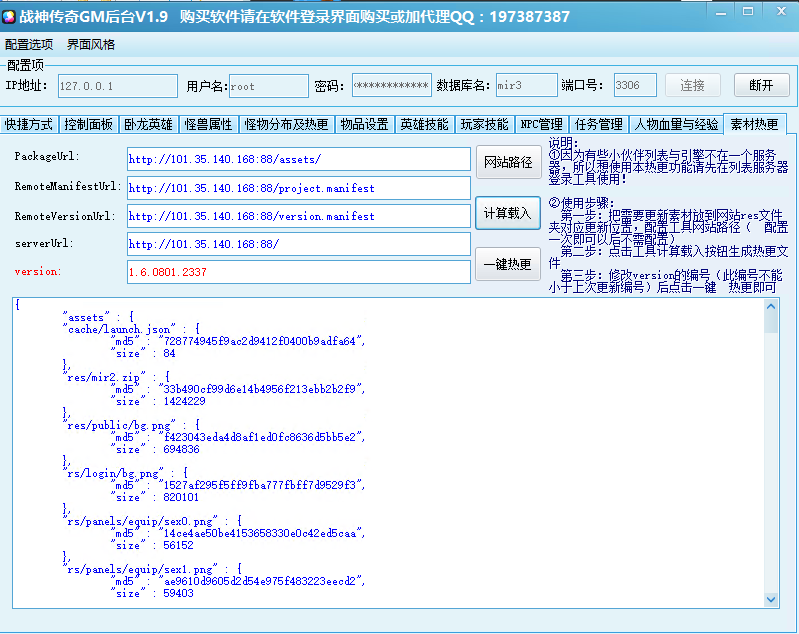Click the size value 1424229

click(x=184, y=402)
